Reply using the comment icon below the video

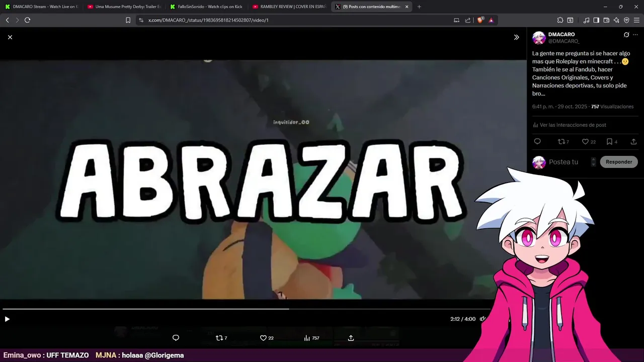click(176, 338)
